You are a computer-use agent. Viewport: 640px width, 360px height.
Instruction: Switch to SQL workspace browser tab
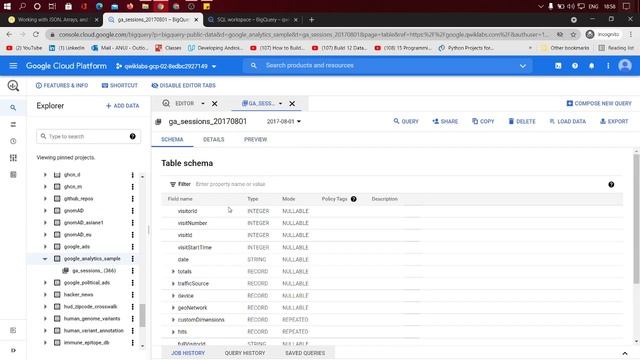[x=252, y=20]
